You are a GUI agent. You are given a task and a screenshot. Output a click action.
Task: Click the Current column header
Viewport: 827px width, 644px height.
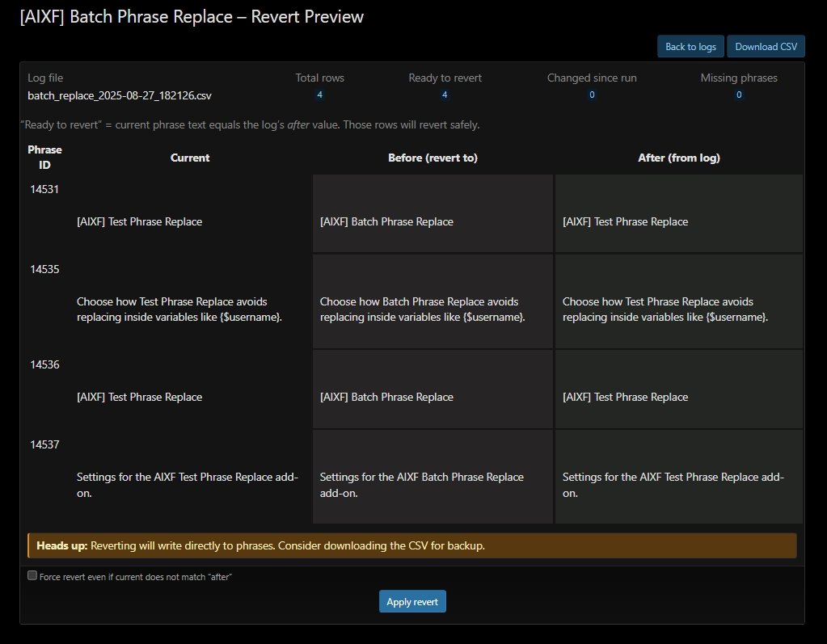point(190,158)
